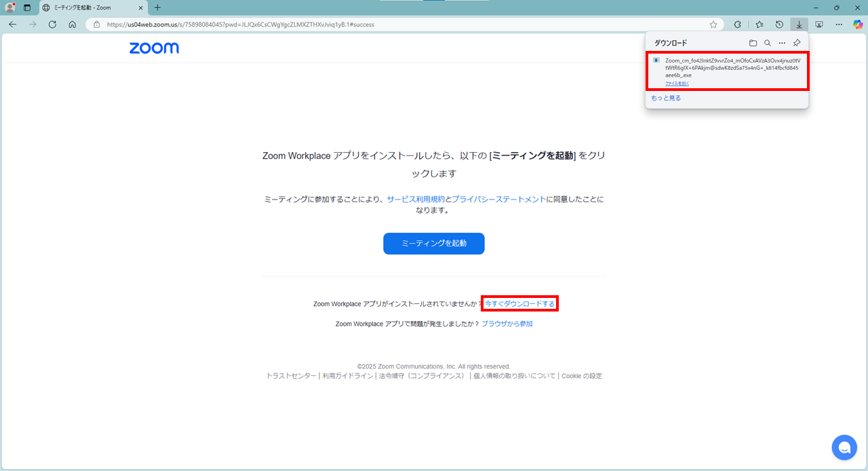The image size is (868, 471).
Task: Open the browsing history panel
Action: (x=779, y=24)
